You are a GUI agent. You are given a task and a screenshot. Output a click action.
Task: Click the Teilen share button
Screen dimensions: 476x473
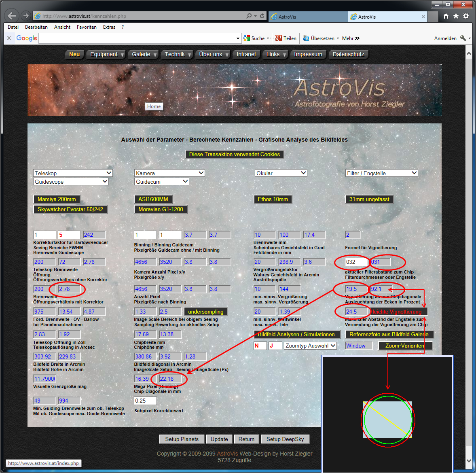286,38
